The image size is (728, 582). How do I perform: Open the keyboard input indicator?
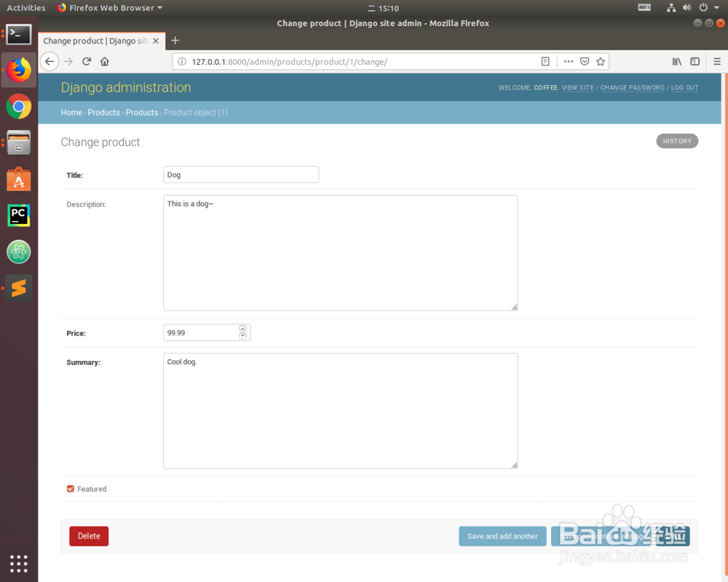pos(644,7)
